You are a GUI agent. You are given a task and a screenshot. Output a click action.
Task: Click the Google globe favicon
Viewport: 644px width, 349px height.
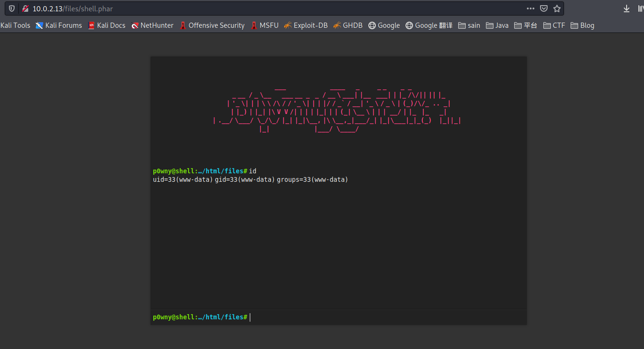pyautogui.click(x=372, y=25)
